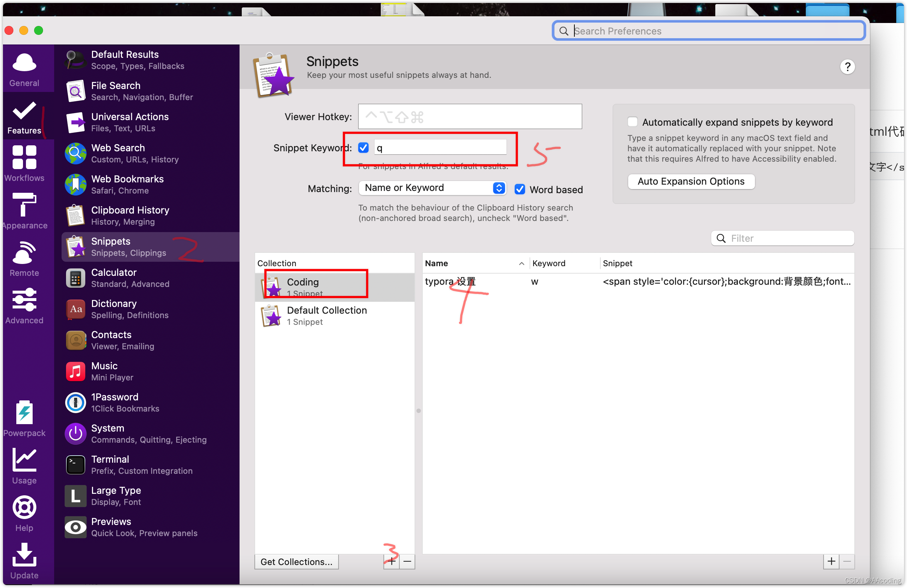The height and width of the screenshot is (588, 907).
Task: Open Snippets help question mark
Action: click(847, 67)
